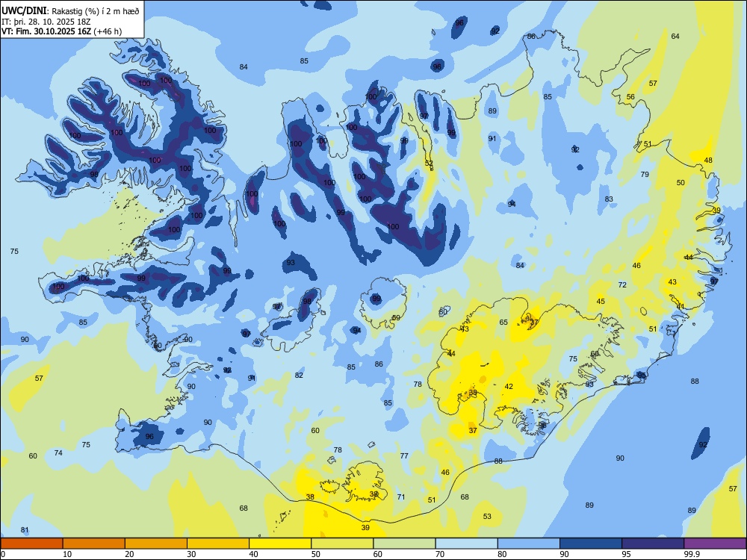Select the bright yellow 40–50 legend swatch
Image resolution: width=747 pixels, height=560 pixels.
[x=280, y=544]
